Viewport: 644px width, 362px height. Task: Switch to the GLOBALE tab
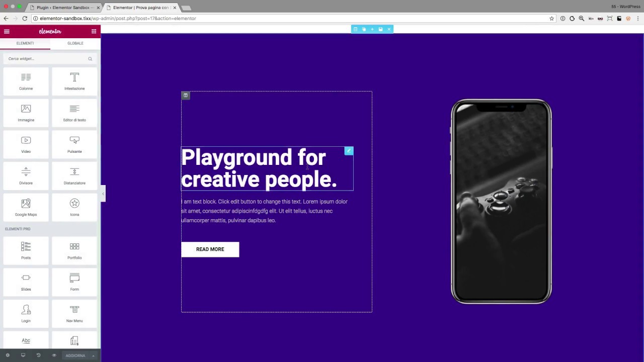click(75, 43)
